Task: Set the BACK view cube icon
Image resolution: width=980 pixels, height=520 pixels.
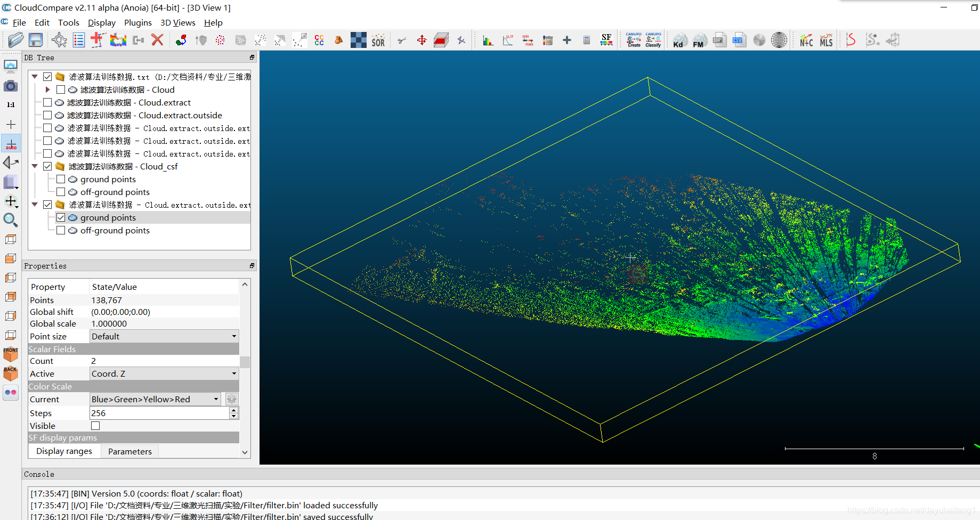Action: coord(11,373)
